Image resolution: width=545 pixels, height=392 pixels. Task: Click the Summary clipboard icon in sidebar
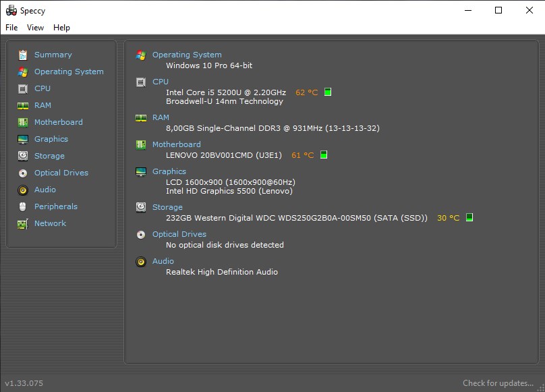coord(23,55)
